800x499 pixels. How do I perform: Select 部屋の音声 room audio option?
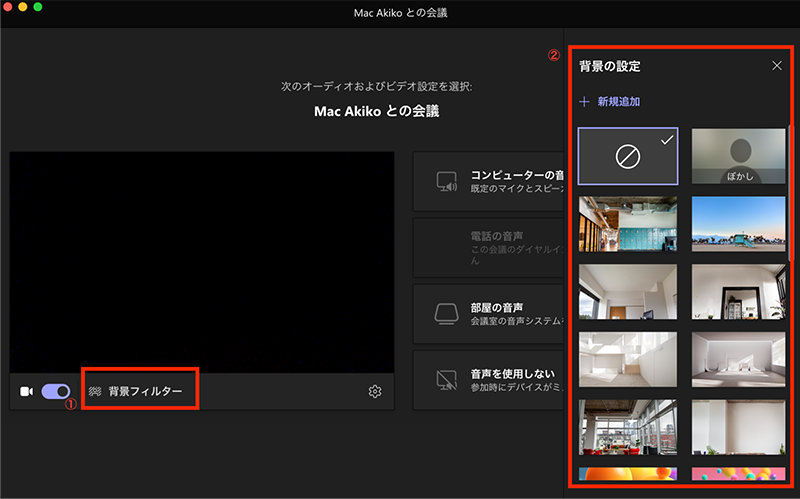tap(489, 314)
